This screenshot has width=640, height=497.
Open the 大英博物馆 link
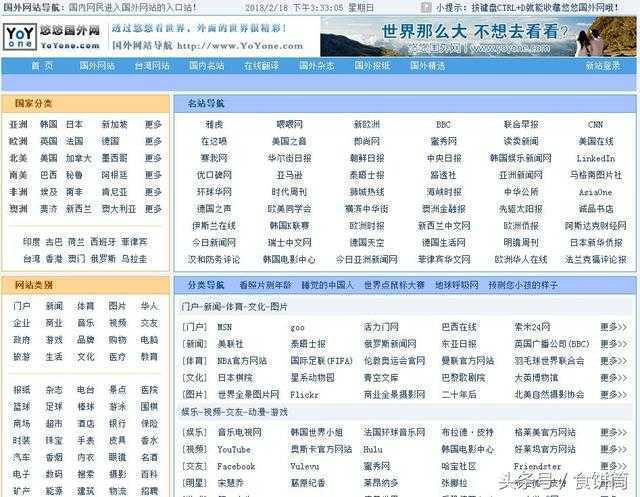(536, 378)
